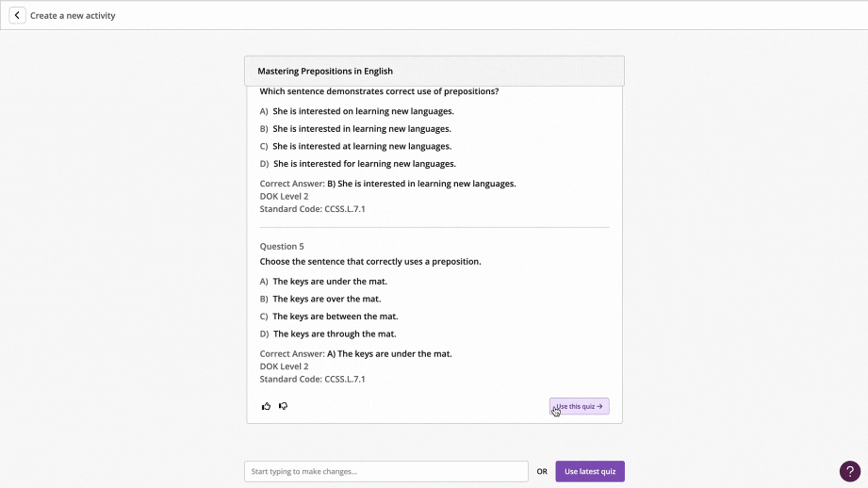Screen dimensions: 868x488
Task: Choose answer D The keys are through the mat
Action: point(328,334)
